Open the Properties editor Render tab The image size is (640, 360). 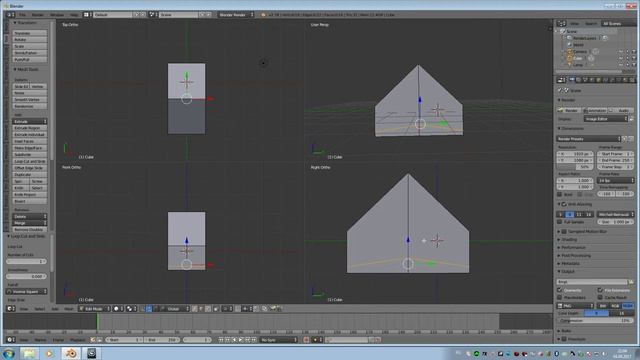point(571,80)
